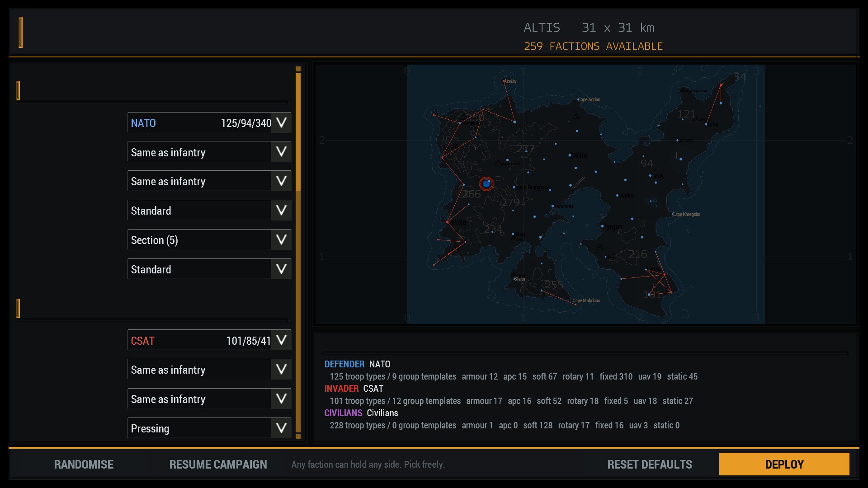868x488 pixels.
Task: Click the Atsalis label on the map
Action: point(510,81)
